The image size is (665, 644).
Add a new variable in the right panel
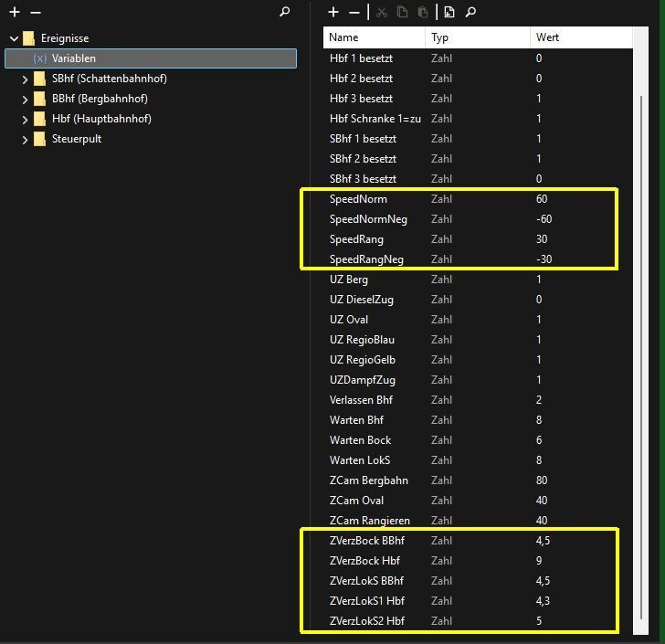(333, 12)
